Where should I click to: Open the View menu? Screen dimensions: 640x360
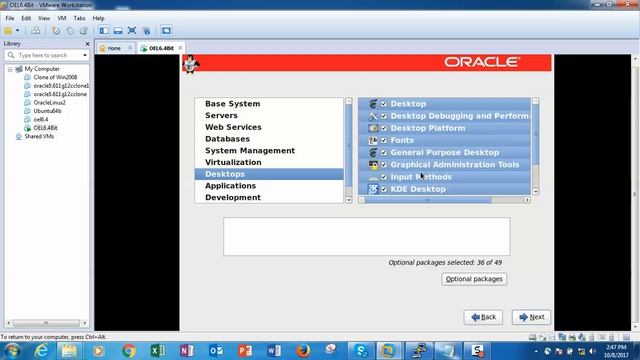tap(44, 18)
